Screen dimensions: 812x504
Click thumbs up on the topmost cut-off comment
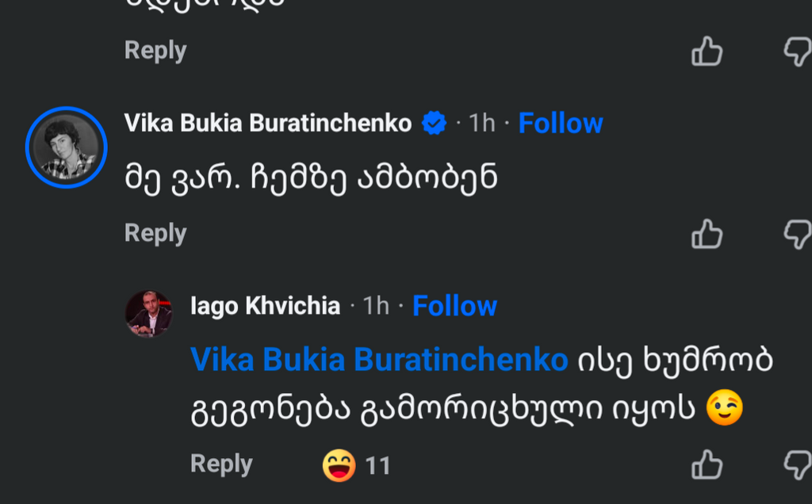point(707,52)
